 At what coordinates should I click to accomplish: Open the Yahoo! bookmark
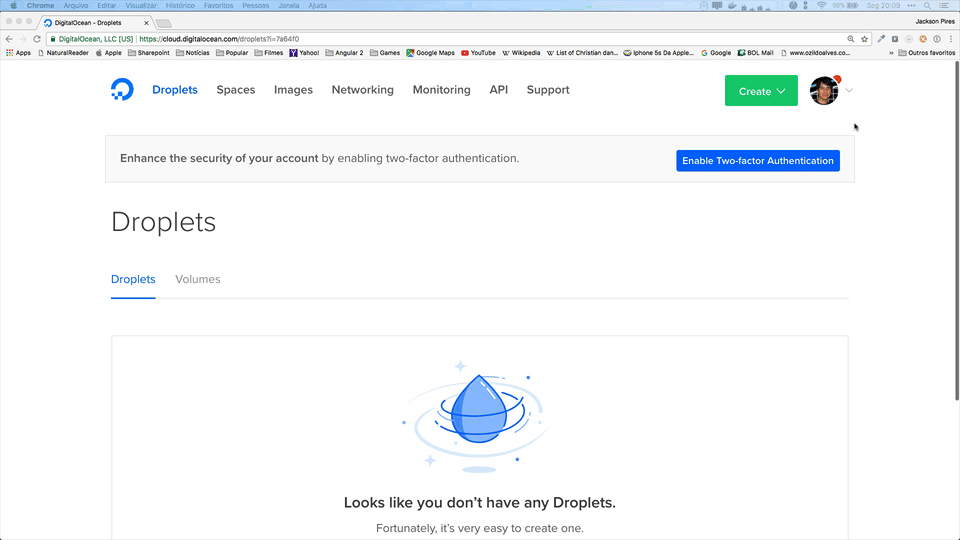click(x=304, y=53)
